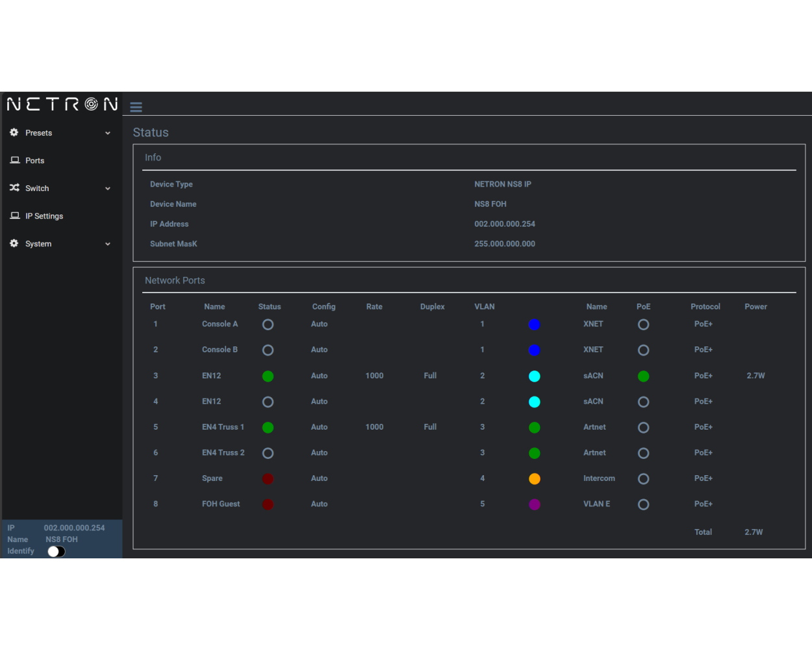The image size is (812, 650).
Task: Click green status dot for EN4 Truss 1
Action: [268, 427]
